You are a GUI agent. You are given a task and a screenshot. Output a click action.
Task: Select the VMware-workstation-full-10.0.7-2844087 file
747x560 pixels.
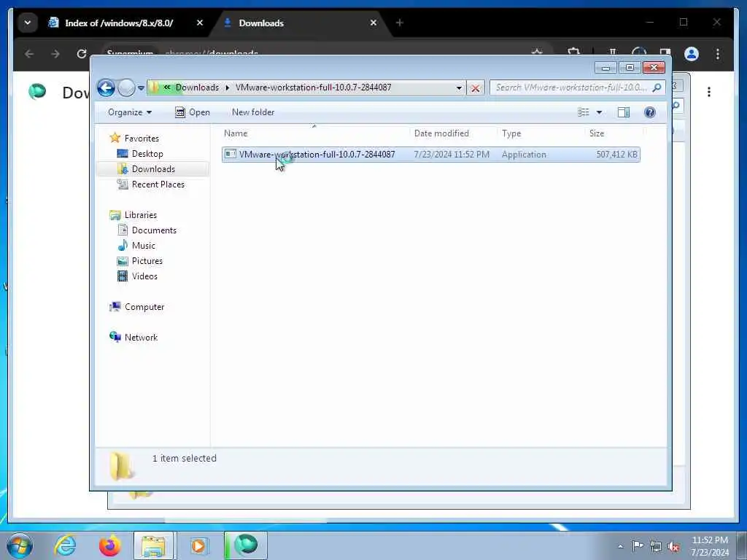(x=430, y=155)
